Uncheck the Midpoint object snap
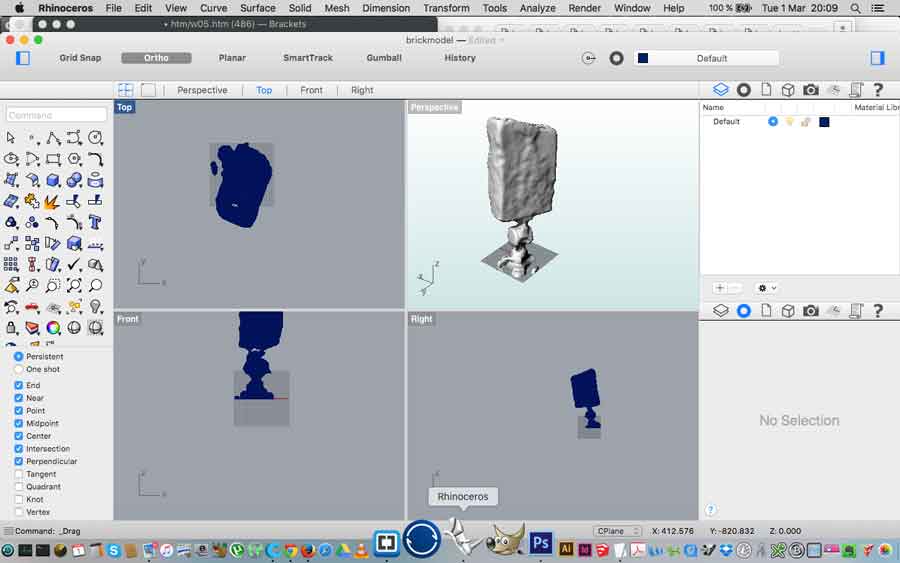Image resolution: width=900 pixels, height=563 pixels. pos(18,423)
